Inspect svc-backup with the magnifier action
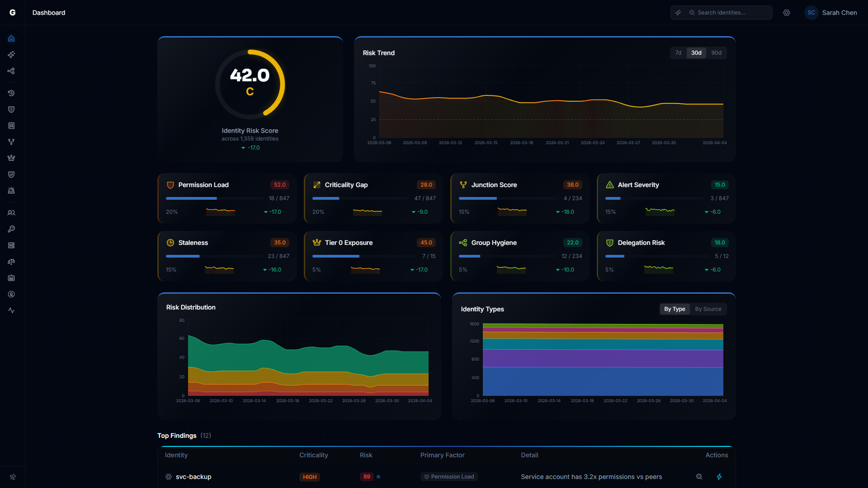868x488 pixels. click(699, 477)
